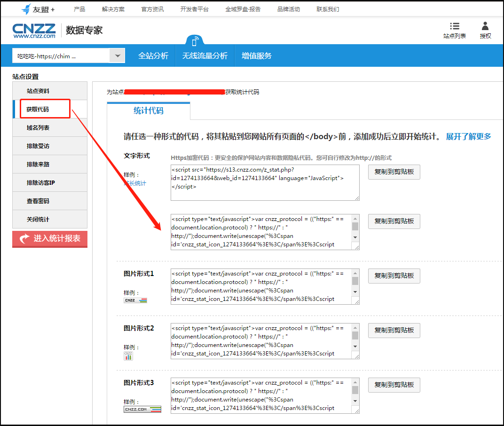The width and height of the screenshot is (504, 426).
Task: Click the CNZZ sample badge under 图片形式1
Action: point(135,300)
